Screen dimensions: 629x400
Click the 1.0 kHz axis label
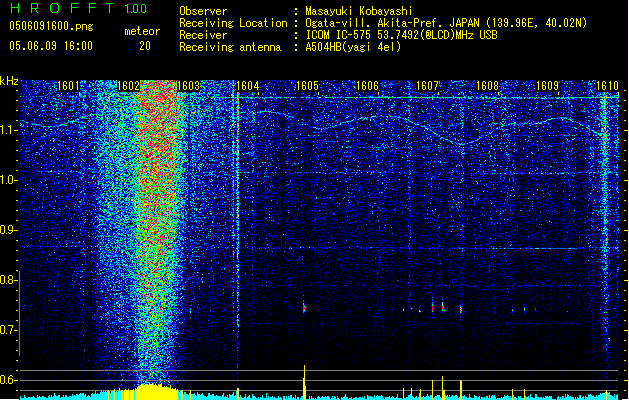click(8, 180)
